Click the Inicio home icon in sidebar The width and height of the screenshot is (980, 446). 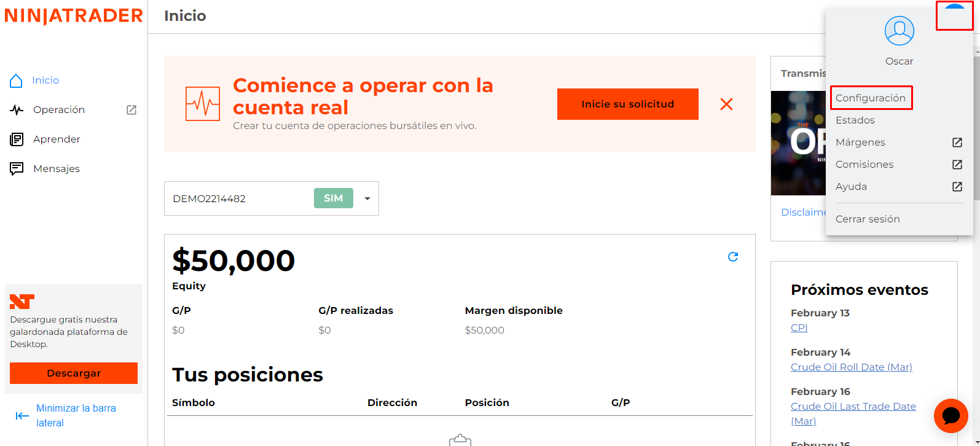pos(17,80)
